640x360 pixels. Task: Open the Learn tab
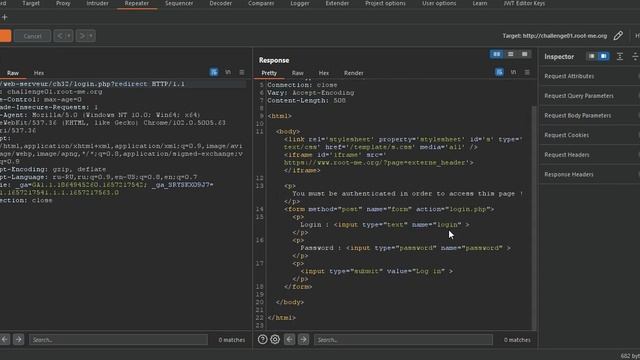[480, 3]
